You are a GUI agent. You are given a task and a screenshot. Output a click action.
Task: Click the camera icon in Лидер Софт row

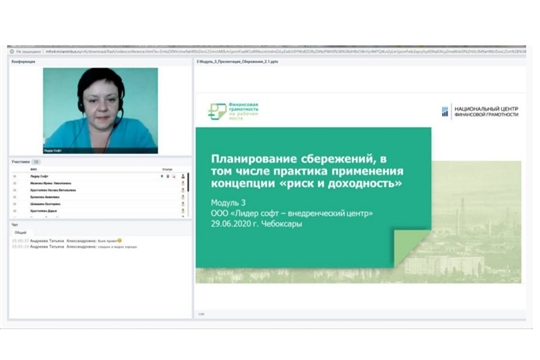(168, 176)
